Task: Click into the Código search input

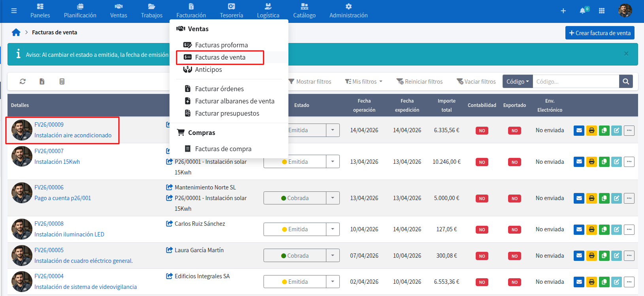Action: (575, 82)
